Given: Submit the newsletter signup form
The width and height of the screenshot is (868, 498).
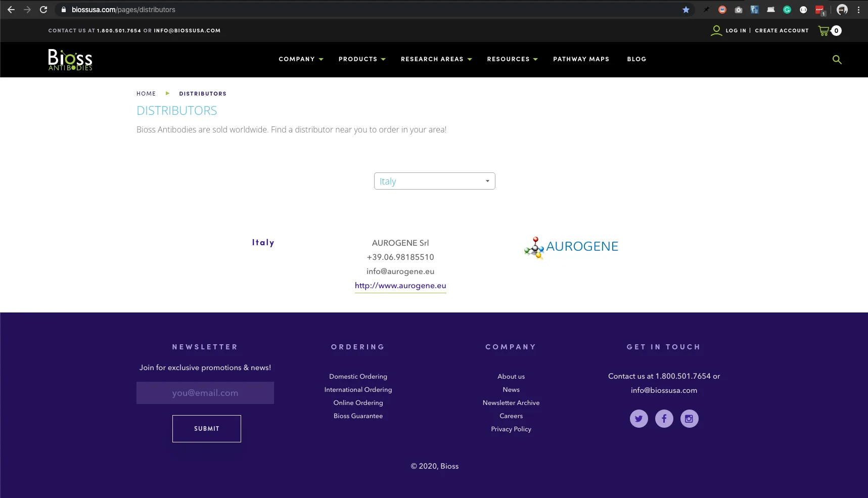Looking at the screenshot, I should tap(206, 428).
